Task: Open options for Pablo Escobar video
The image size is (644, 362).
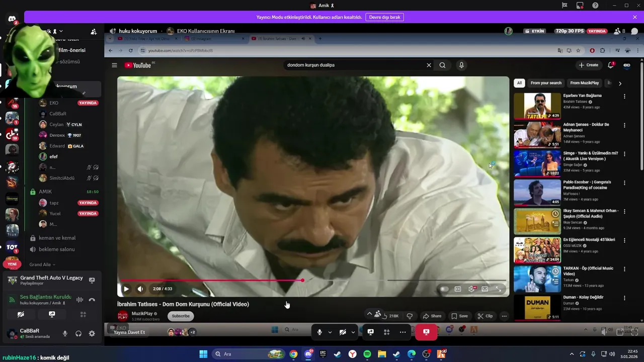Action: (x=624, y=183)
